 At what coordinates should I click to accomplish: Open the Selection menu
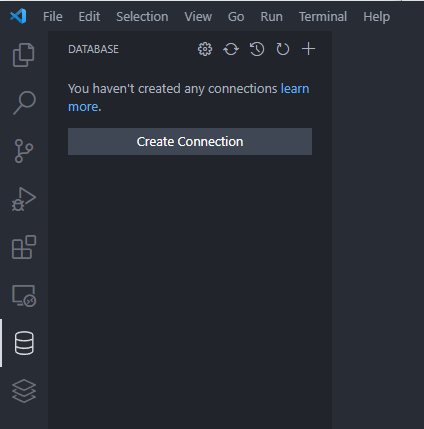pyautogui.click(x=142, y=17)
